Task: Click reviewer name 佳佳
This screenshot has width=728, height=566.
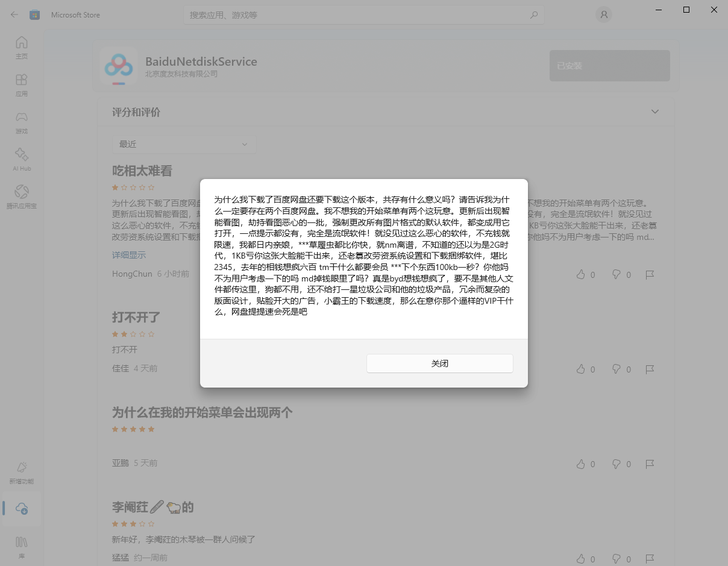Action: point(121,368)
